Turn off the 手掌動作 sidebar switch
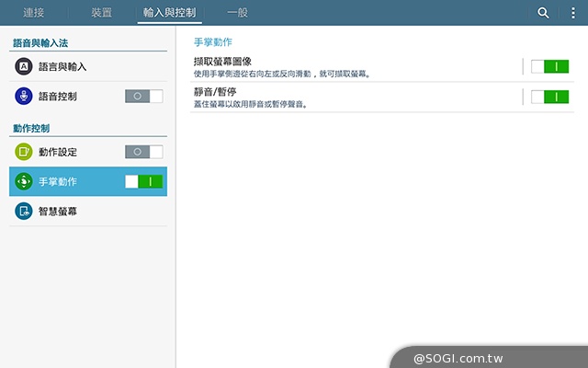The image size is (588, 368). 144,182
